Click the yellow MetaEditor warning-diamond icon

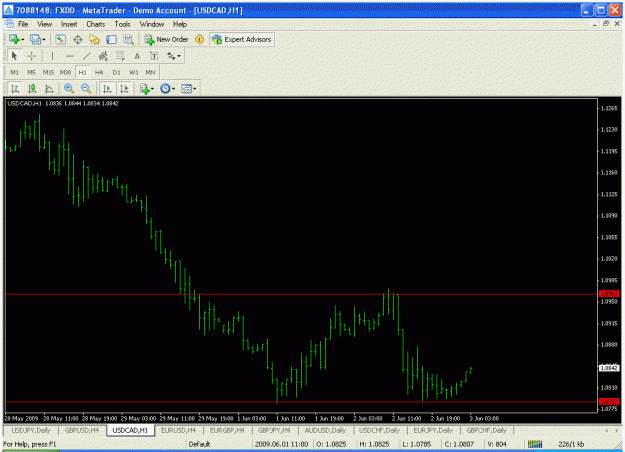pyautogui.click(x=199, y=39)
